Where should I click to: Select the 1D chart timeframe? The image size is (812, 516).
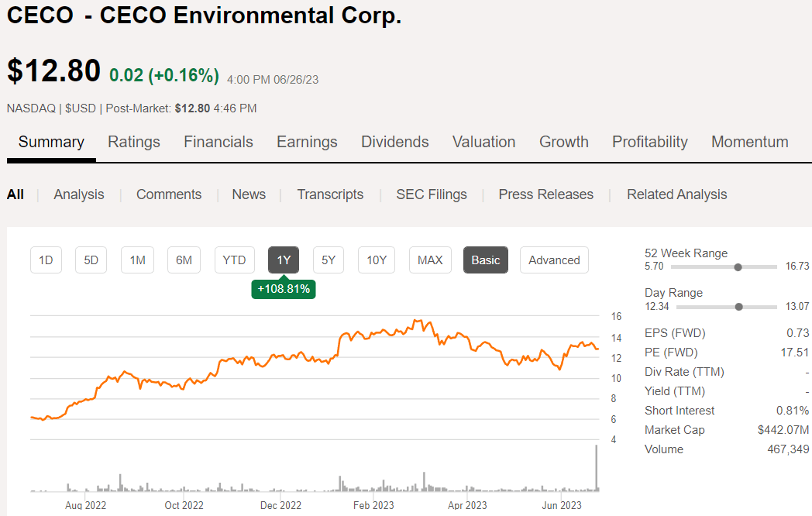[x=46, y=260]
